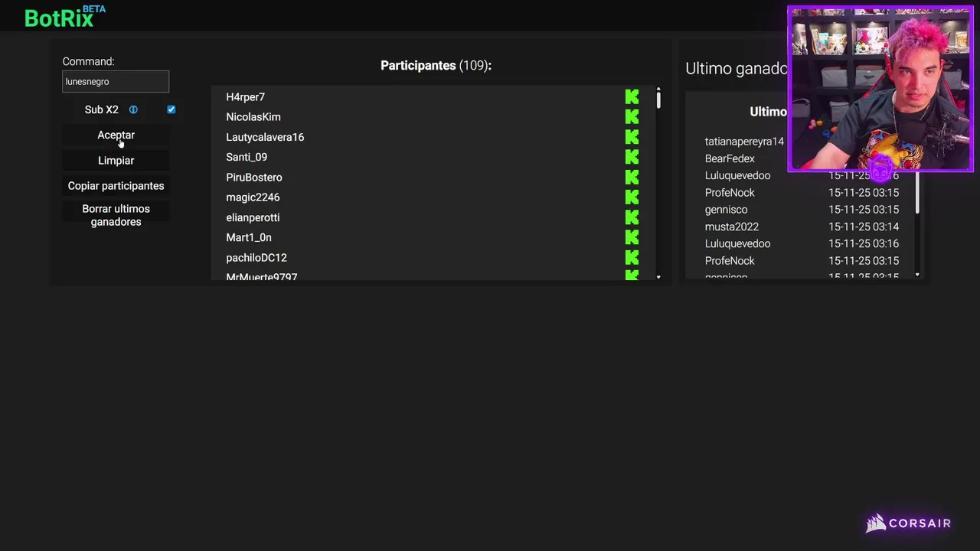The width and height of the screenshot is (980, 551).
Task: Click Kick icon beside Santi_09
Action: (x=632, y=157)
